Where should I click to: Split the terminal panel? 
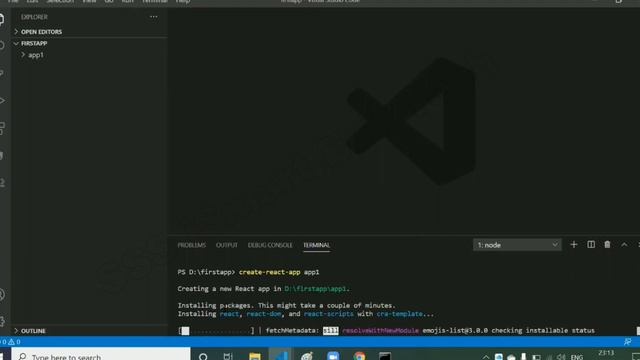coord(591,244)
